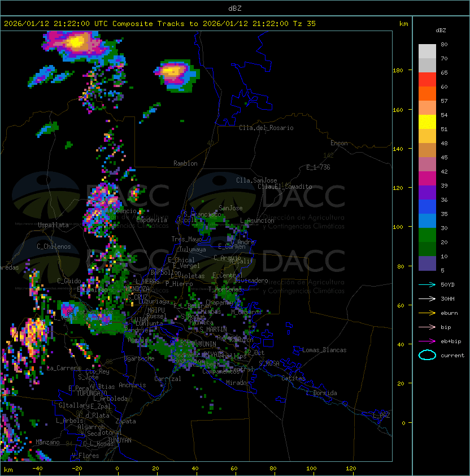
Task: Click the 'S_MARTIN' map label
Action: (213, 330)
